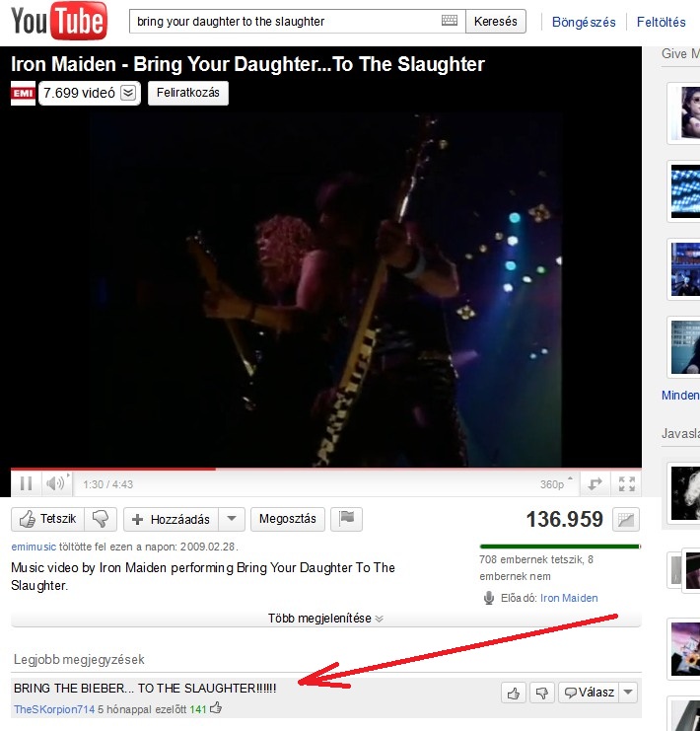Show video statistics with the chart icon
Image resolution: width=700 pixels, height=731 pixels.
pos(625,519)
